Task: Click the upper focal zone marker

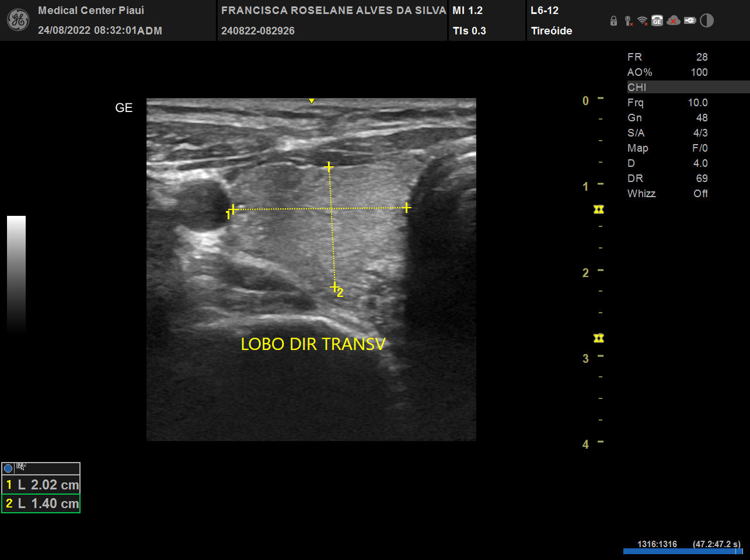Action: click(x=598, y=209)
